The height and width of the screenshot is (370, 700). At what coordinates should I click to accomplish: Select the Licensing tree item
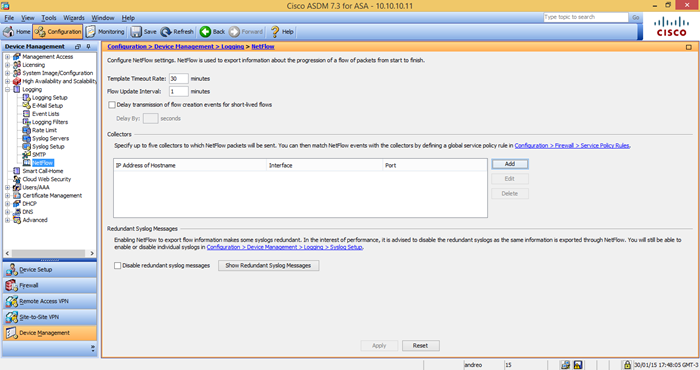point(33,65)
